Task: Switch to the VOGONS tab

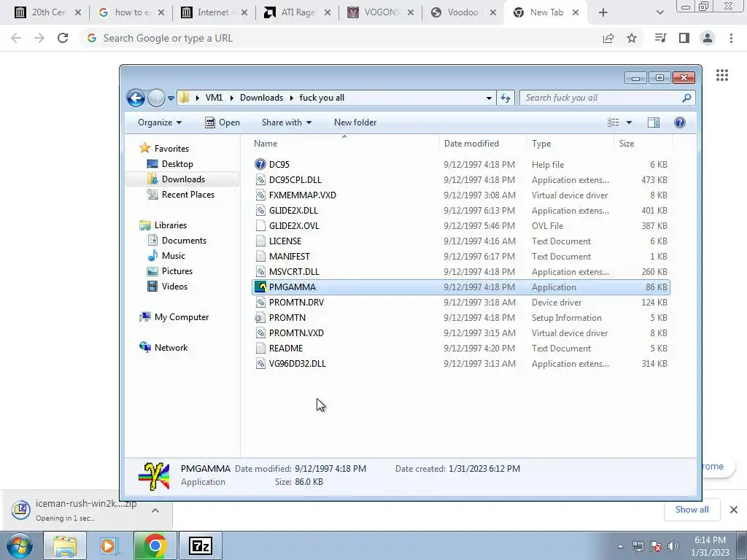Action: tap(379, 12)
